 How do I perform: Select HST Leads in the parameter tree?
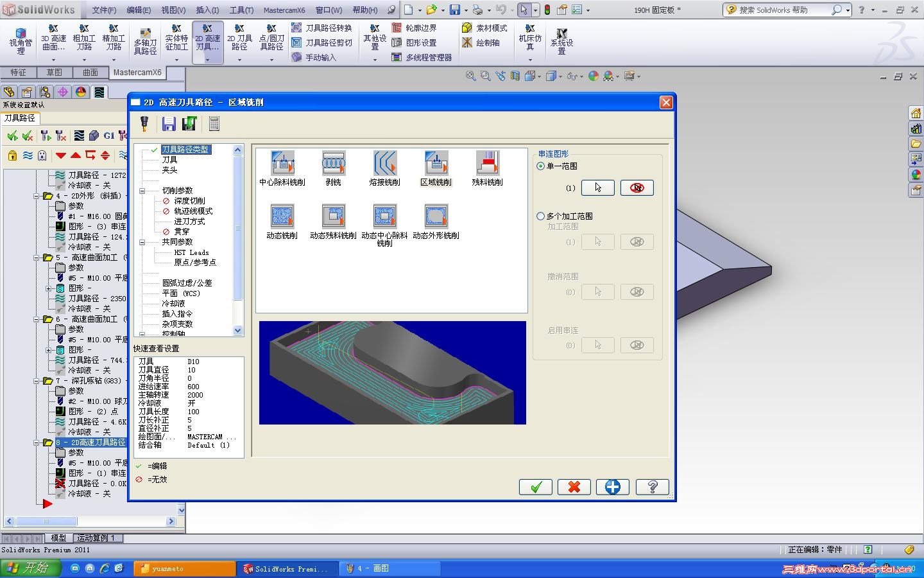point(191,252)
